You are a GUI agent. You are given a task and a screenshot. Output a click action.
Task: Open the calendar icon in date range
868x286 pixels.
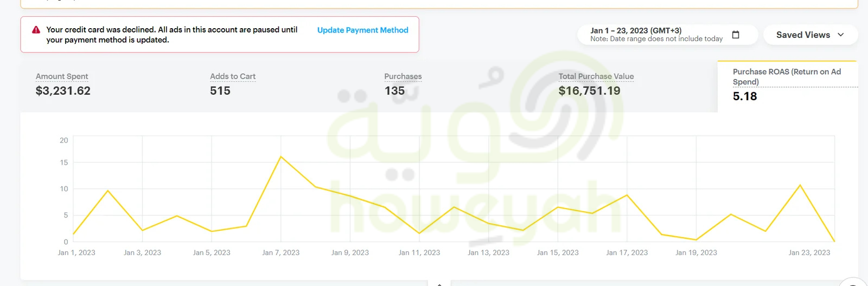pos(736,35)
